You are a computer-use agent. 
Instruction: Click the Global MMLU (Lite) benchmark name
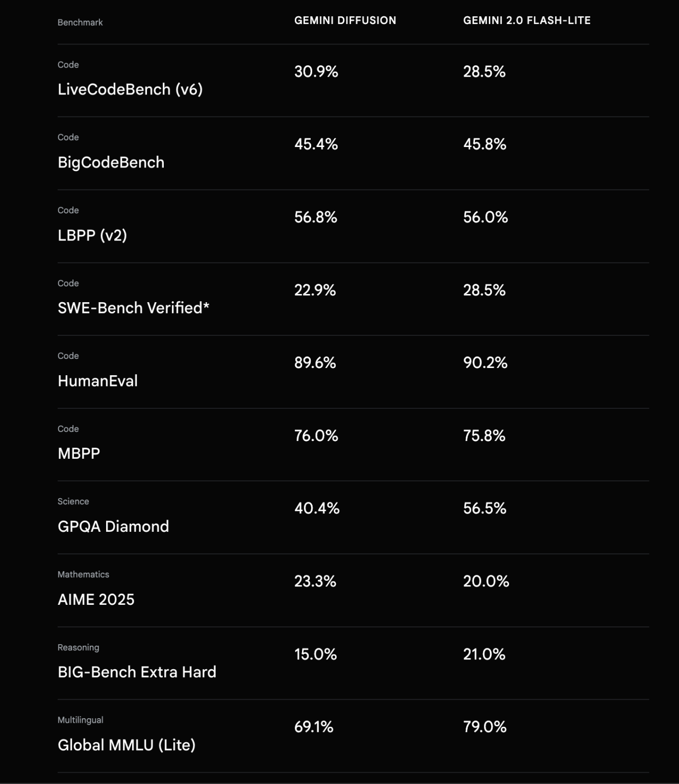127,745
